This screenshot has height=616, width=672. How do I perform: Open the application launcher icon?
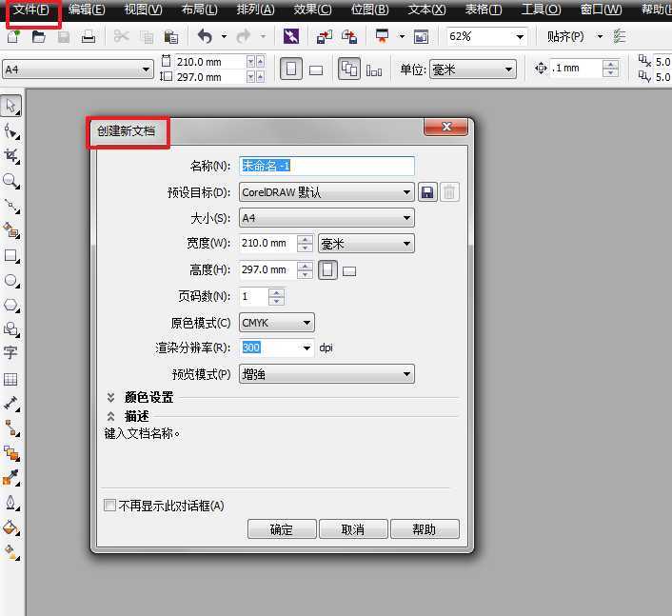click(x=382, y=36)
